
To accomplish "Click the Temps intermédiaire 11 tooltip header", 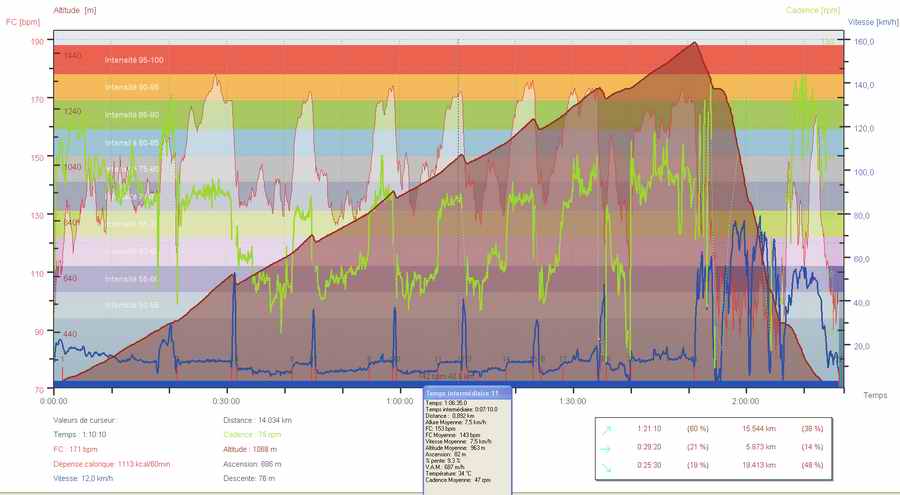I will pyautogui.click(x=467, y=394).
